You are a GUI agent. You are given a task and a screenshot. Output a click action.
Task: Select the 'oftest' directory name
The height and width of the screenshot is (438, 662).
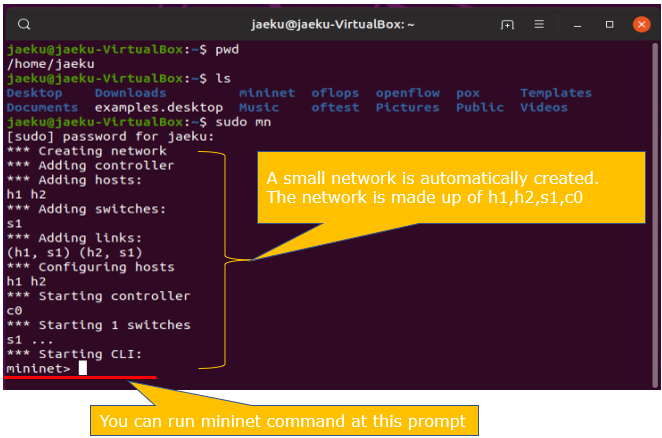point(335,107)
